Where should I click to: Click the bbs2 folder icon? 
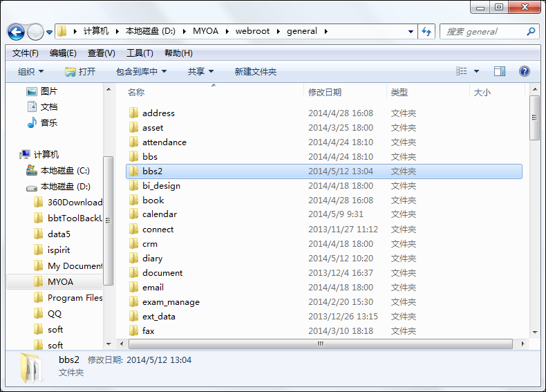coord(133,171)
